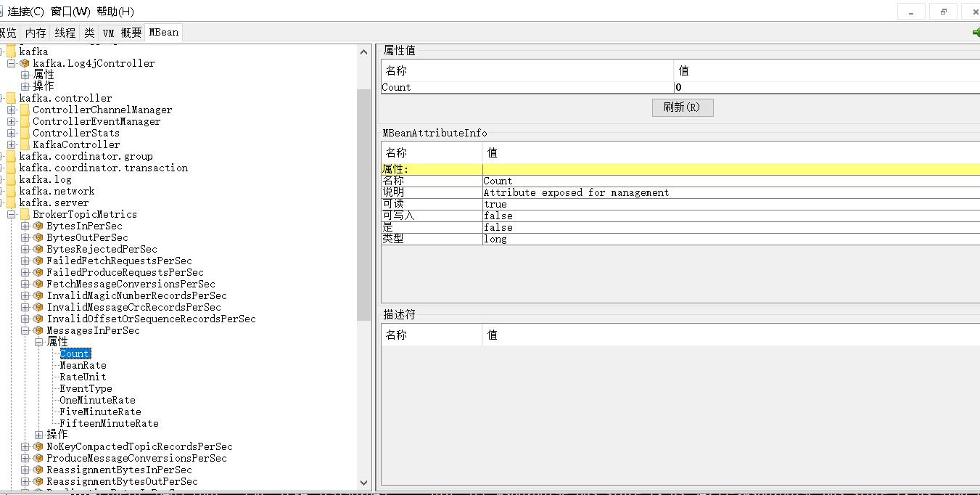Select the RateUnit attribute
The height and width of the screenshot is (495, 980).
(83, 377)
